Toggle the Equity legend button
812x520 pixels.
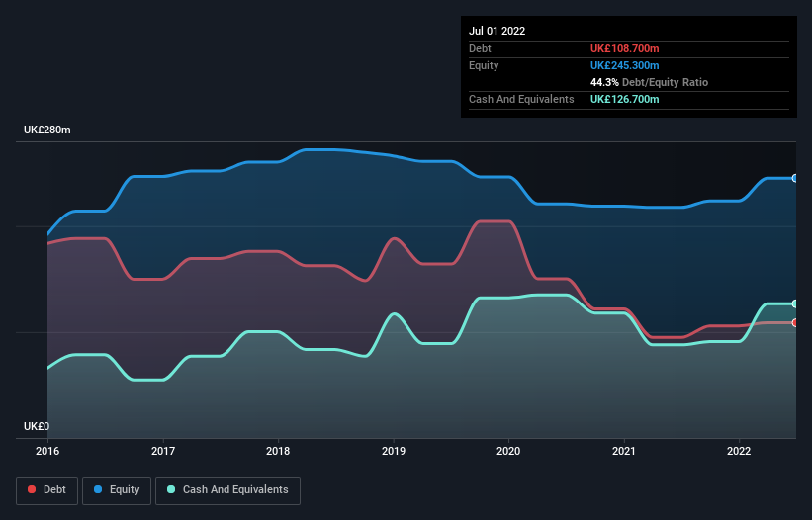117,490
